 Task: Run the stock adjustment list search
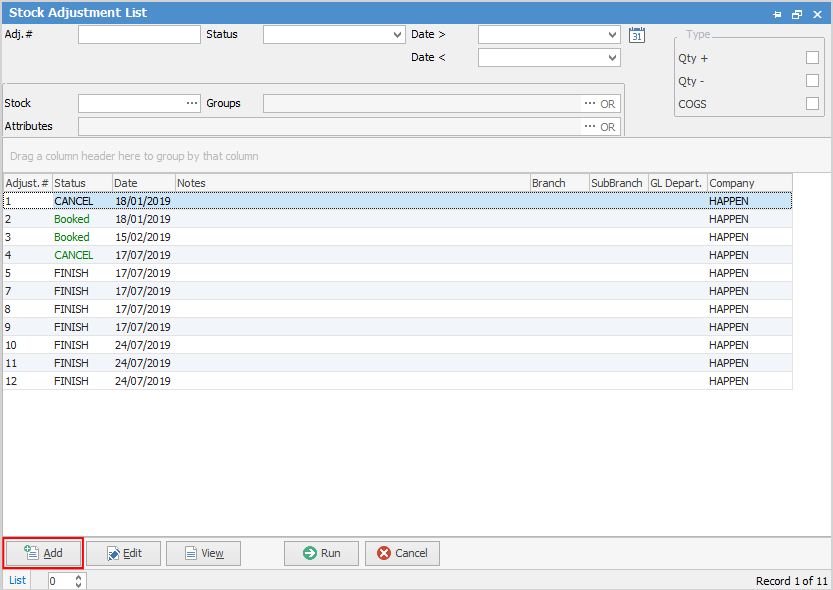321,553
